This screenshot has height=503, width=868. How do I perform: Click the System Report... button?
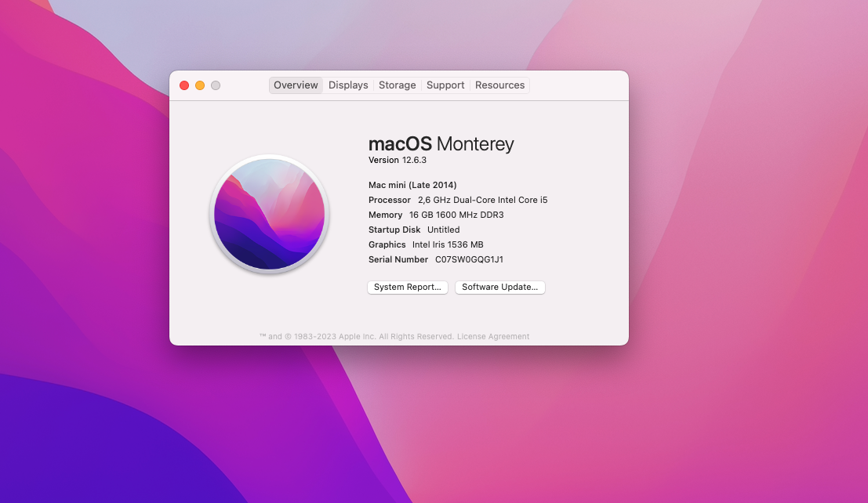point(408,288)
